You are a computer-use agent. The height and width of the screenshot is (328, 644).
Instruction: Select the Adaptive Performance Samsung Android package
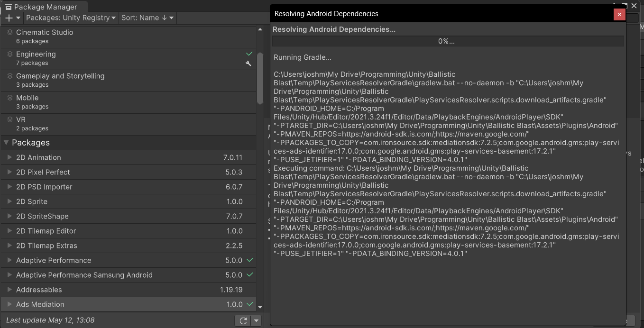(x=84, y=275)
